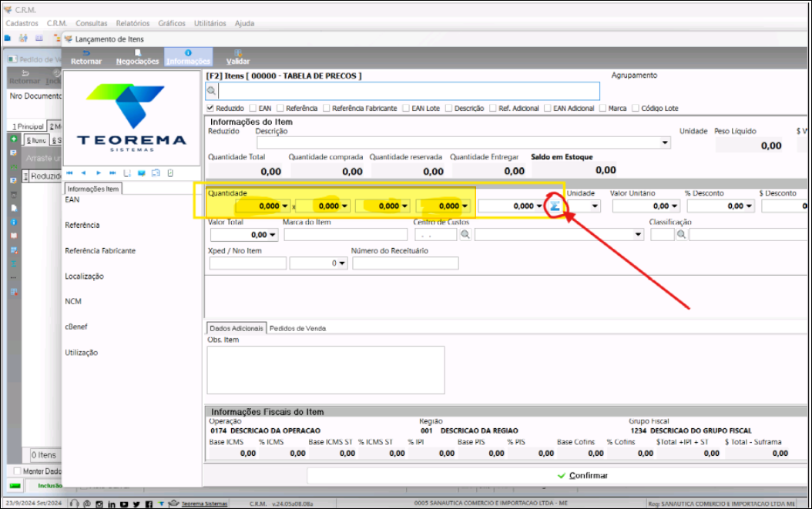Screen dimensions: 812x509
Task: Click the Validar toolbar button
Action: [x=238, y=57]
